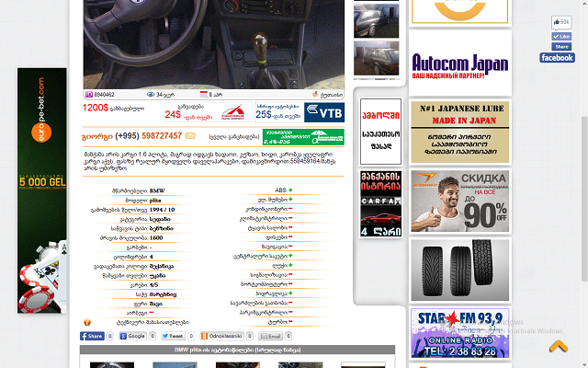Screen dimensions: 588x368
Task: Click the Facebook 50k like counter bubble
Action: tap(561, 22)
